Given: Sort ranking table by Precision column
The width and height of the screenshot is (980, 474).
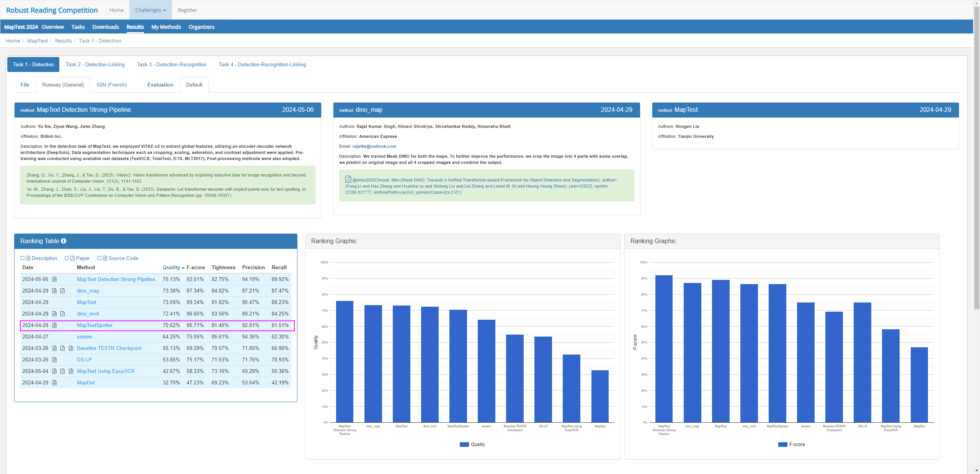Looking at the screenshot, I should point(253,268).
